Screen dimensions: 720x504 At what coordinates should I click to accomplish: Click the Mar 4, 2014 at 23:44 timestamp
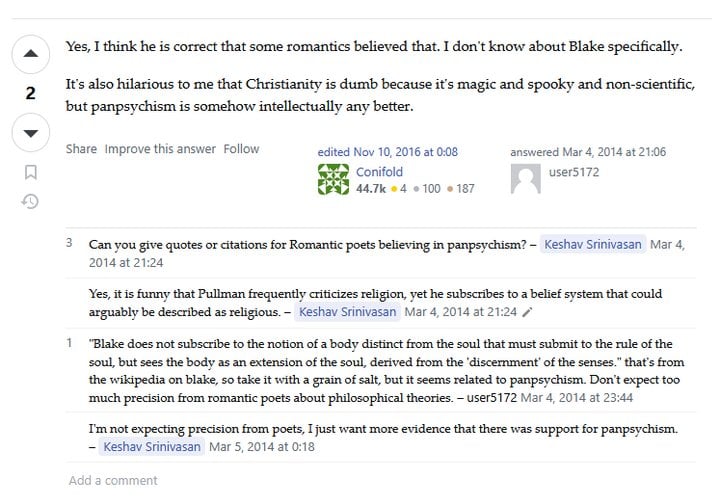(x=577, y=398)
